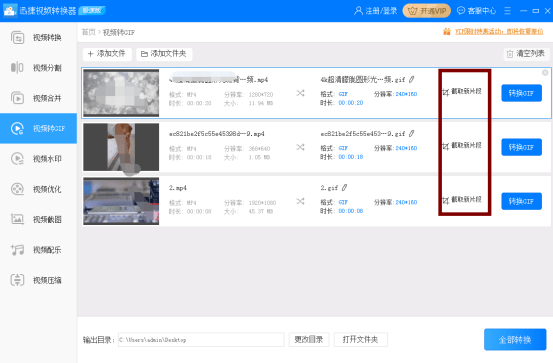
Task: Click the VIP promotion link
Action: pyautogui.click(x=499, y=32)
